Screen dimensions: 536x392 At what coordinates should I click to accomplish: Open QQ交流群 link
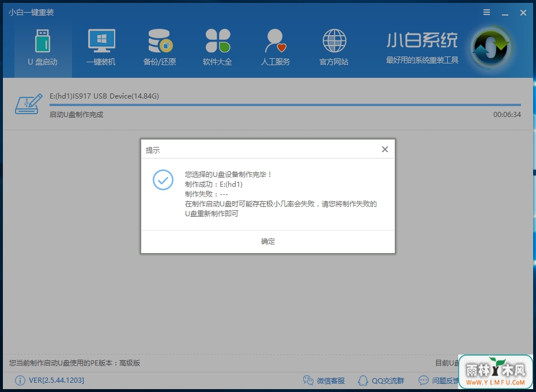coord(381,380)
